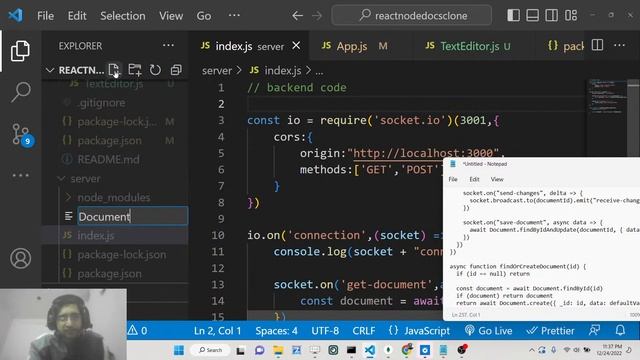The image size is (640, 360).
Task: Click the Document file name input box
Action: tap(133, 216)
